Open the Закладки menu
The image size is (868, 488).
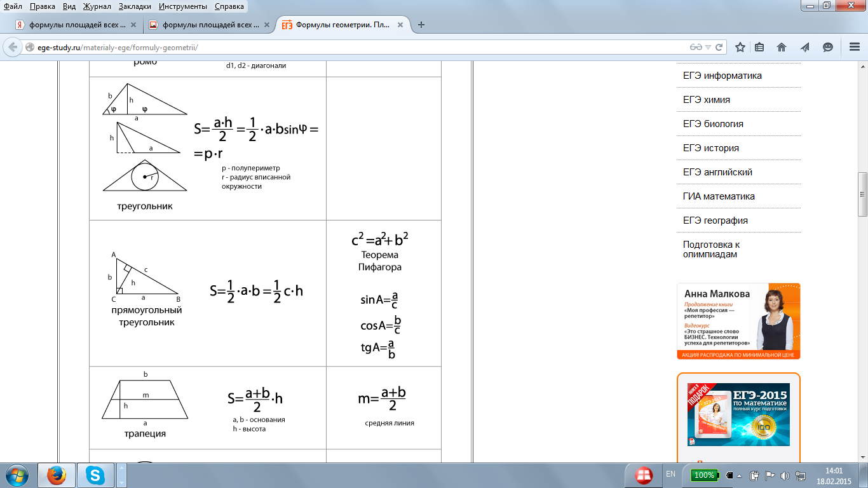[x=135, y=6]
